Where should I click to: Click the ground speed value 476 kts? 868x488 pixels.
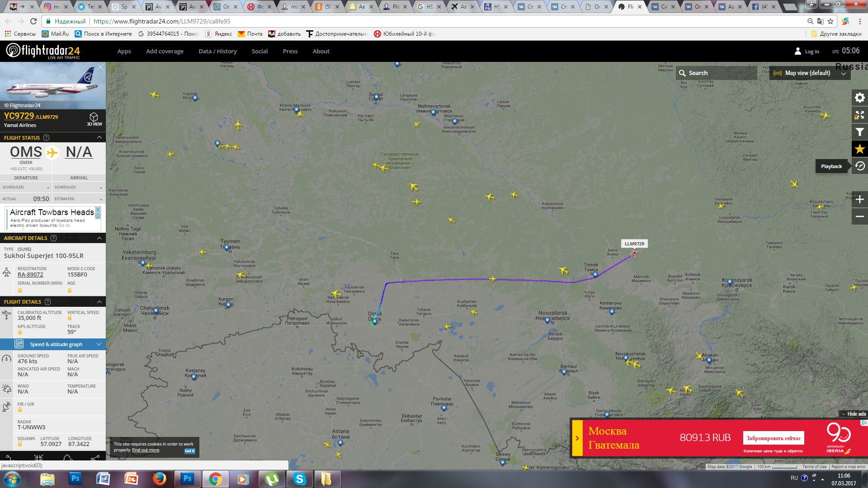click(28, 361)
